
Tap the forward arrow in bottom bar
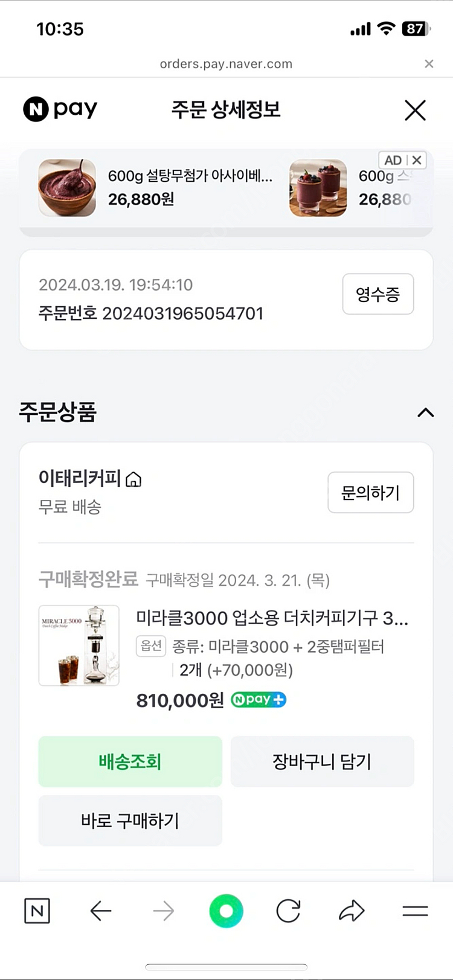[x=164, y=911]
